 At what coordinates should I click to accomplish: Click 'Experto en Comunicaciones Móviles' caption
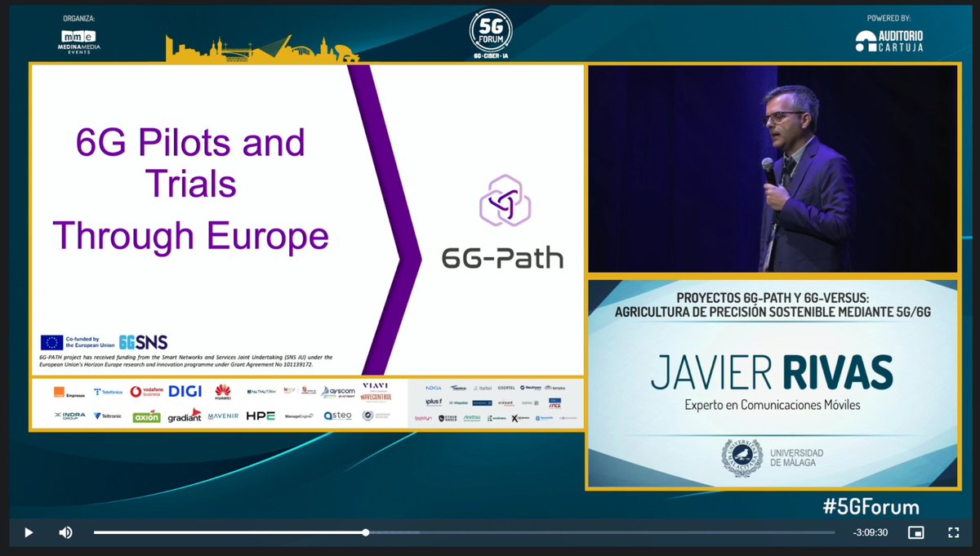[x=772, y=405]
